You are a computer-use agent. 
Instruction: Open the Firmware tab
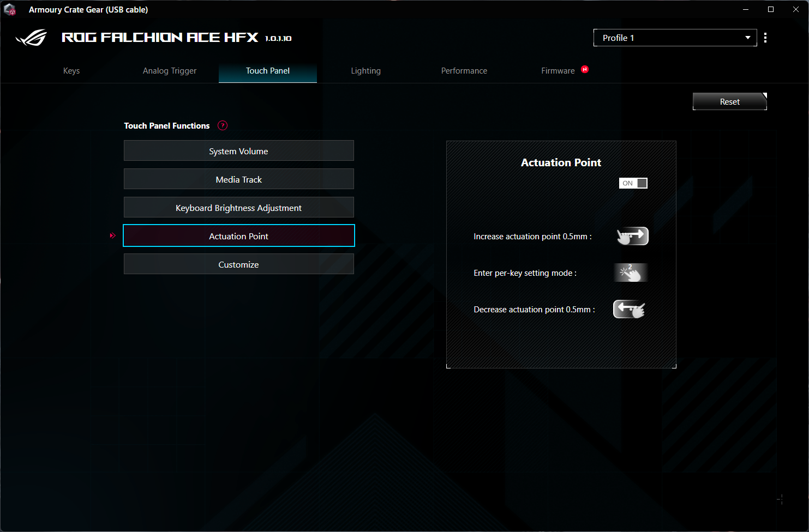pyautogui.click(x=558, y=71)
